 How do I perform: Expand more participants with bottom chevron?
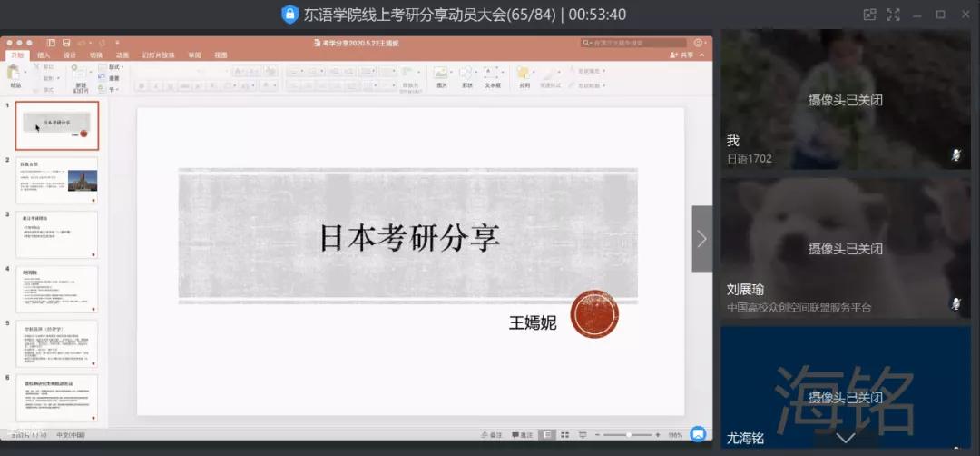click(x=846, y=438)
